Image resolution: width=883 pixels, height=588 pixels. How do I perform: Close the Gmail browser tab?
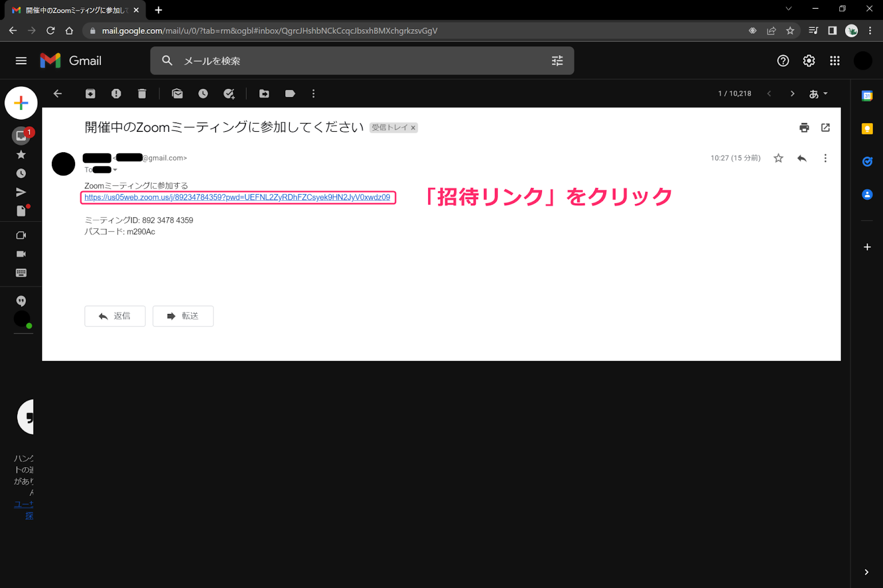136,10
